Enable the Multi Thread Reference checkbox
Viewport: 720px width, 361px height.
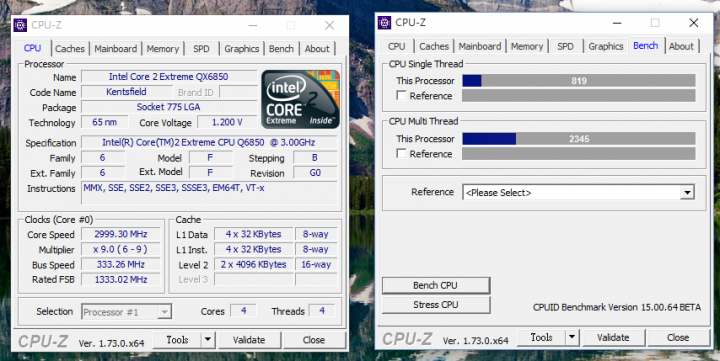[x=401, y=153]
